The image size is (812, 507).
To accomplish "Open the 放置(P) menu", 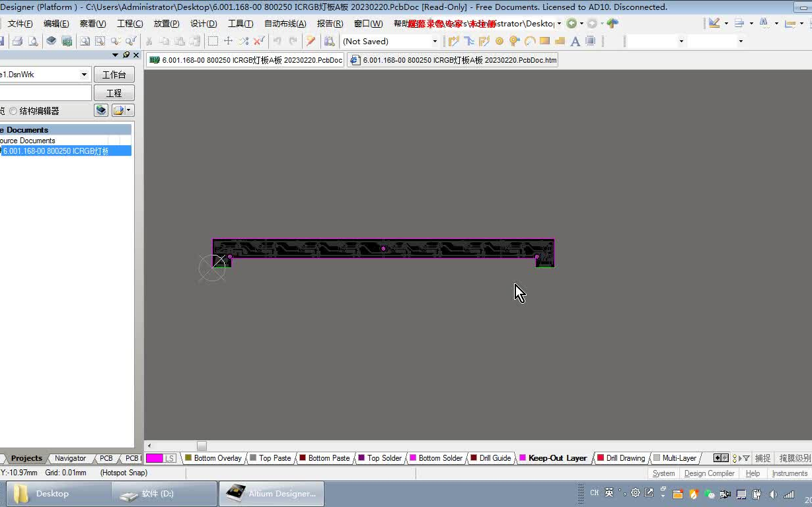I will point(167,23).
